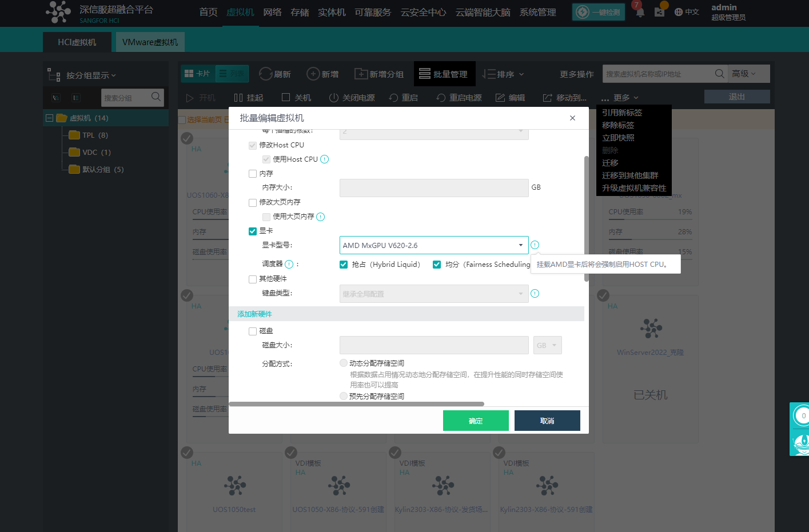Select 动态分配存储空间 radio option
809x532 pixels.
(344, 363)
